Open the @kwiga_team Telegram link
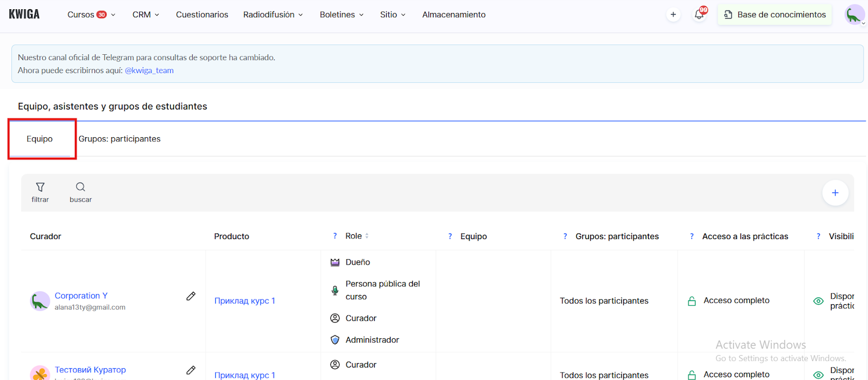Screen dimensions: 868x380 point(149,70)
